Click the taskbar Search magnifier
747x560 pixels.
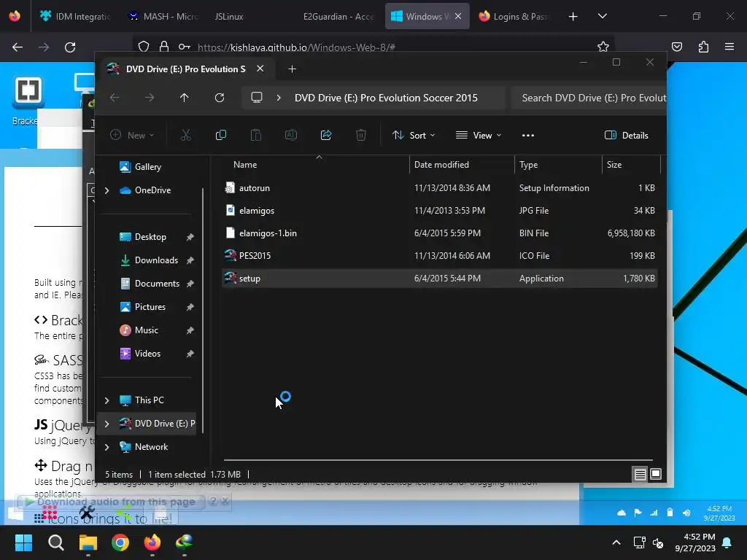(x=55, y=542)
